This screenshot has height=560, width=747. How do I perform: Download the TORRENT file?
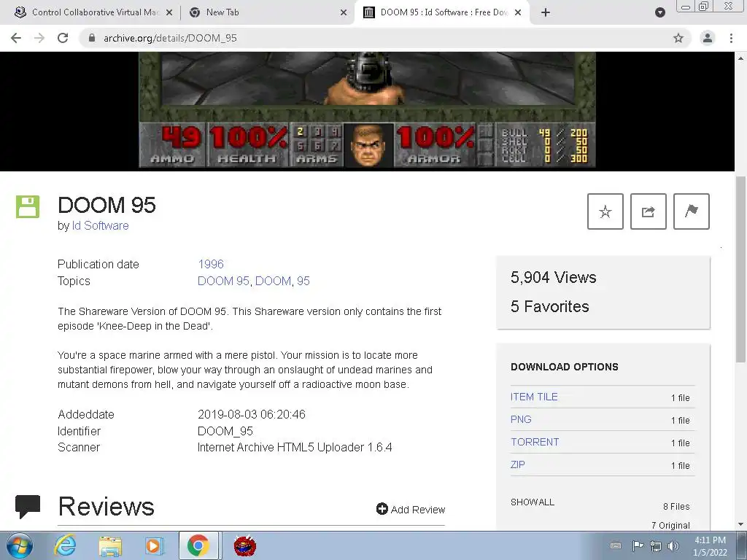point(535,442)
